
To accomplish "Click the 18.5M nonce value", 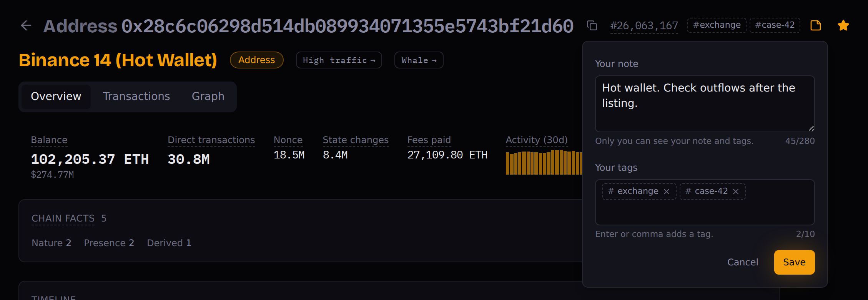I will pyautogui.click(x=289, y=155).
